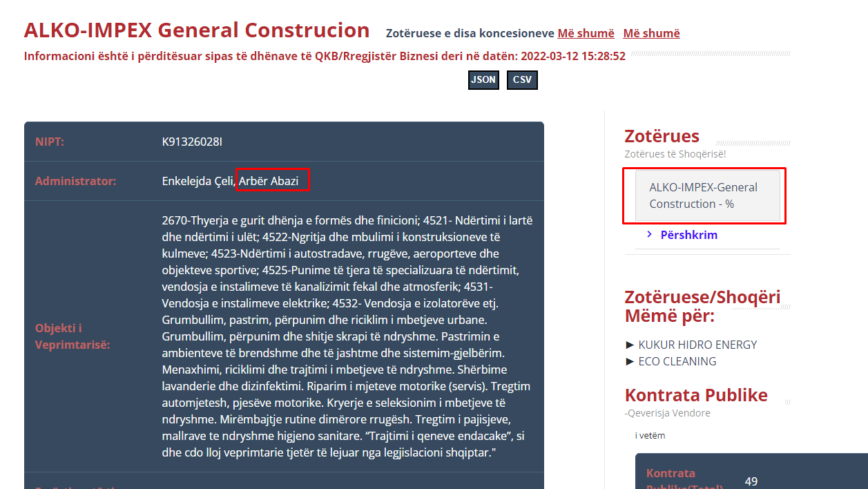The width and height of the screenshot is (868, 489).
Task: Click the "i vetëm" text
Action: click(x=650, y=435)
